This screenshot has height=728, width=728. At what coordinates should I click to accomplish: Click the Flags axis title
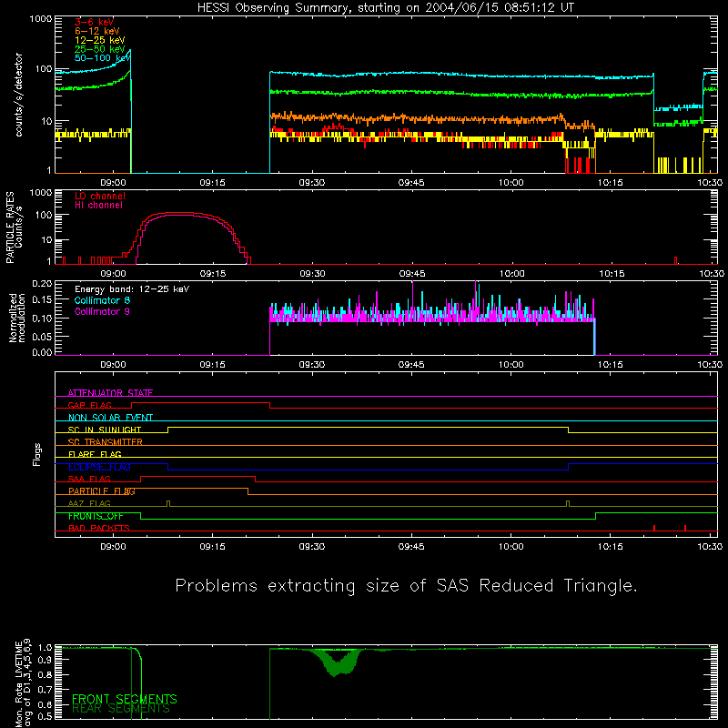pos(37,454)
